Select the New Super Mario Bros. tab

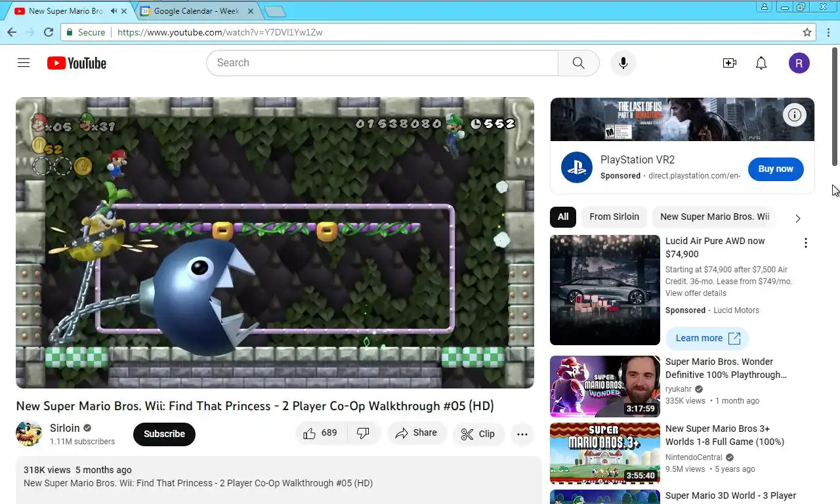(x=66, y=11)
